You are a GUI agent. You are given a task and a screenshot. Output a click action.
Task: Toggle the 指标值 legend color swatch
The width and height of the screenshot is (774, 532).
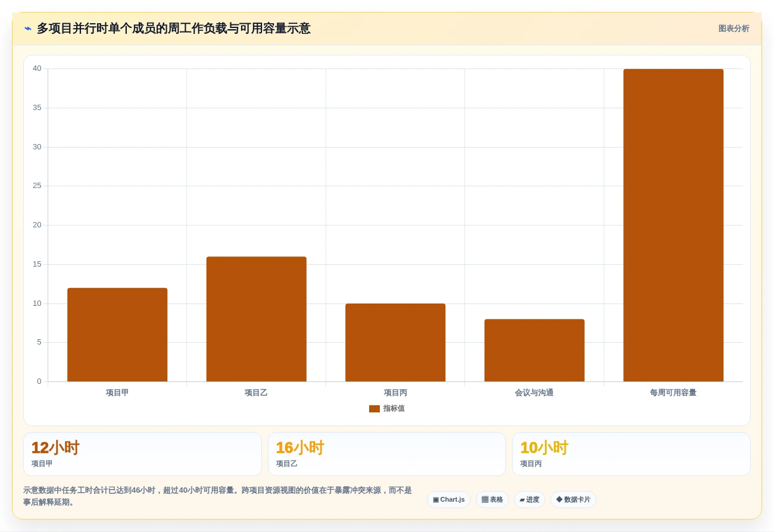(x=374, y=409)
